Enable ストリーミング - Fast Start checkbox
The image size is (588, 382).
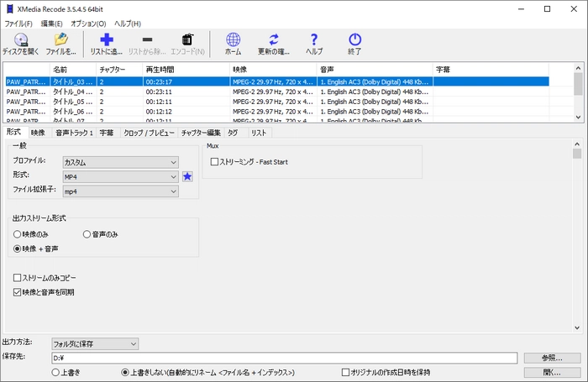[x=215, y=160]
